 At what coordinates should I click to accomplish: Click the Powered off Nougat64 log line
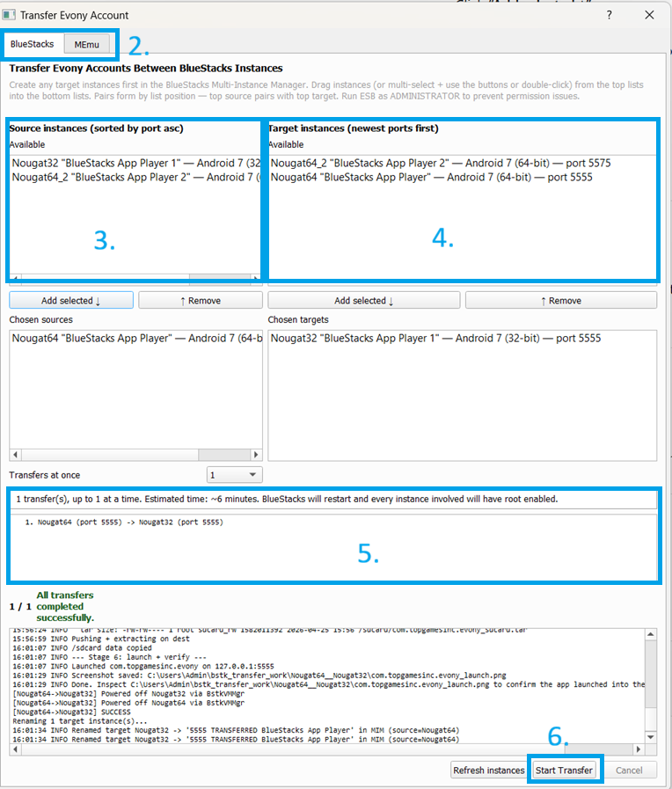coord(128,703)
